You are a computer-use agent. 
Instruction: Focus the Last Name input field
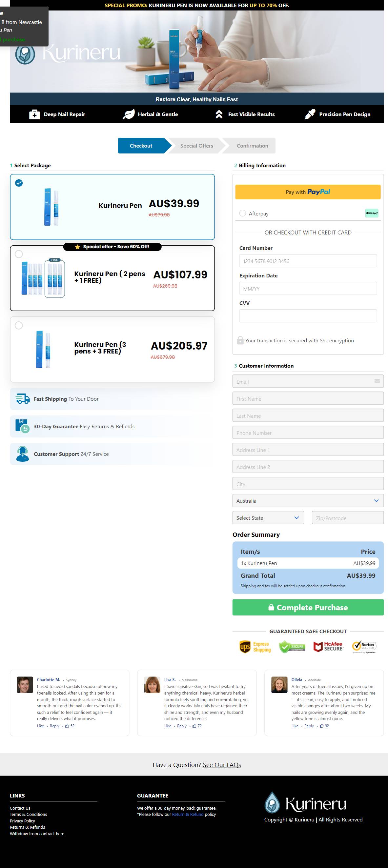point(308,415)
